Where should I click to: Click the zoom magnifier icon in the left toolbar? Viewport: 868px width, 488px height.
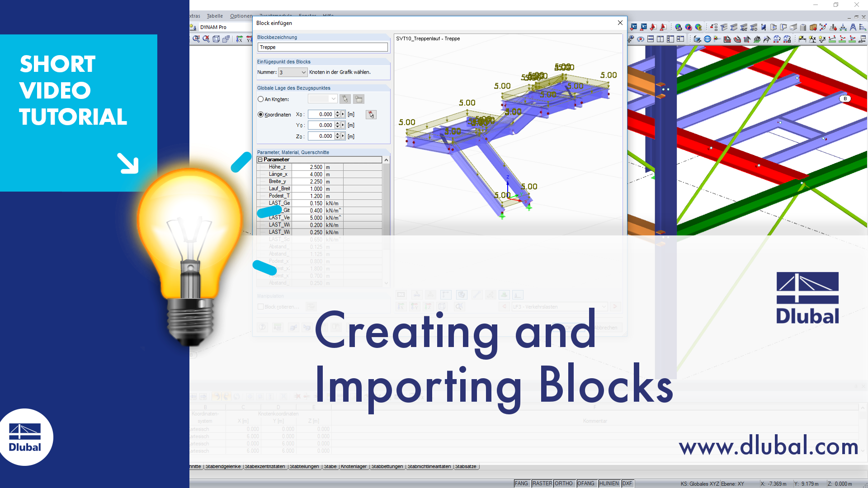click(196, 39)
